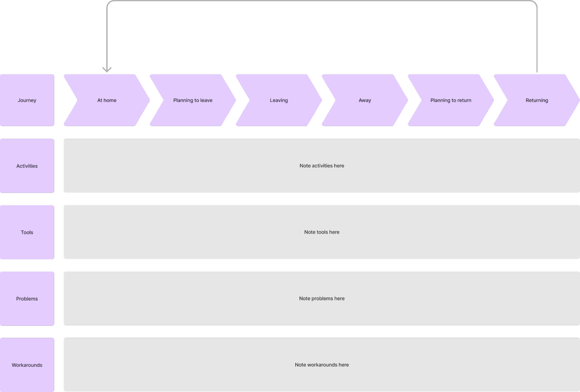Select the 'Returning' stage chevron
The height and width of the screenshot is (392, 580).
click(x=537, y=100)
